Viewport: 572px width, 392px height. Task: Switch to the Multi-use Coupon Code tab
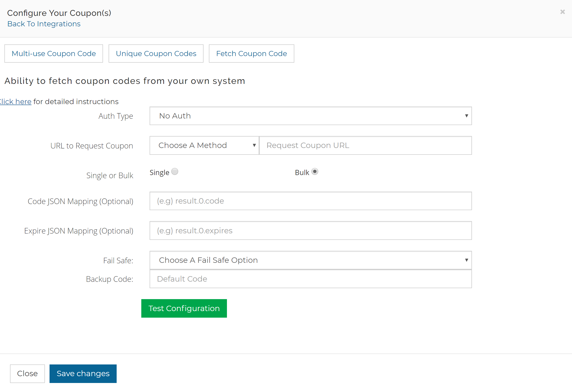pyautogui.click(x=53, y=53)
